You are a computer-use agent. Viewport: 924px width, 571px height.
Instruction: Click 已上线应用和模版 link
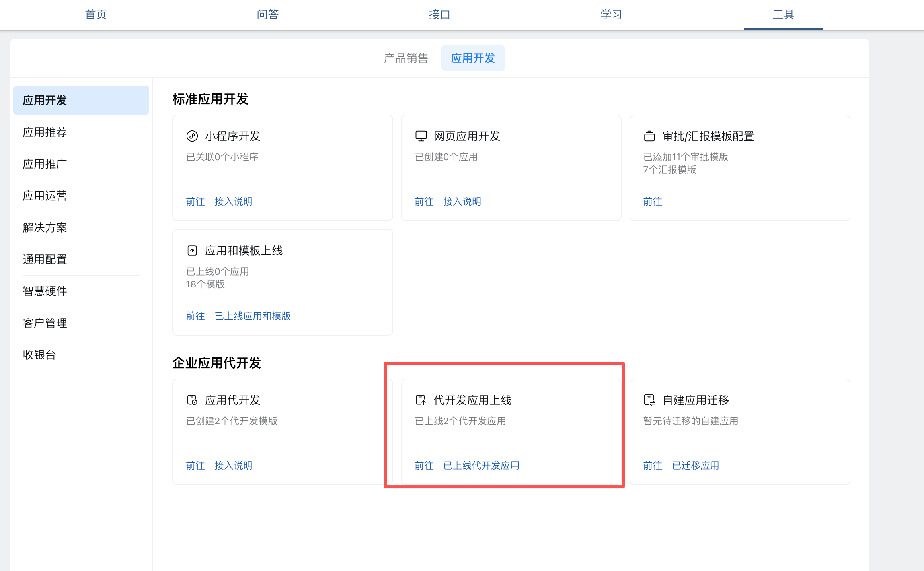253,316
